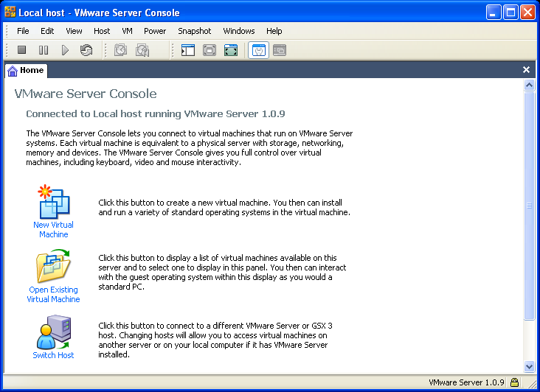Image resolution: width=540 pixels, height=392 pixels.
Task: Maximize the VMware Server Console window
Action: point(510,13)
